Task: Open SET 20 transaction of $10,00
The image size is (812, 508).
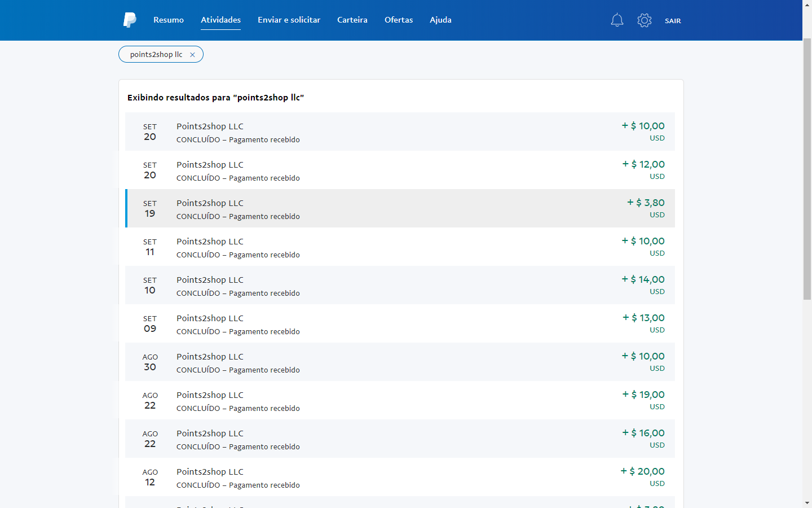Action: [400, 132]
